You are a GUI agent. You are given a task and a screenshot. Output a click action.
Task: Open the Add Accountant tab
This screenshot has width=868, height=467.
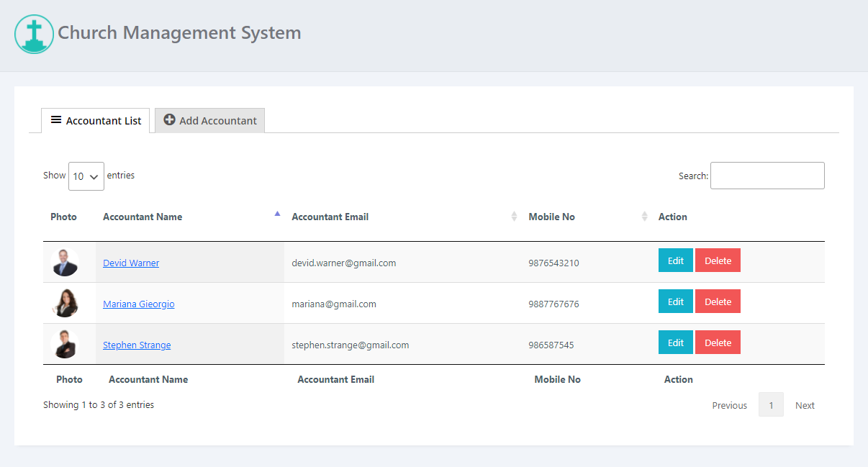[210, 121]
